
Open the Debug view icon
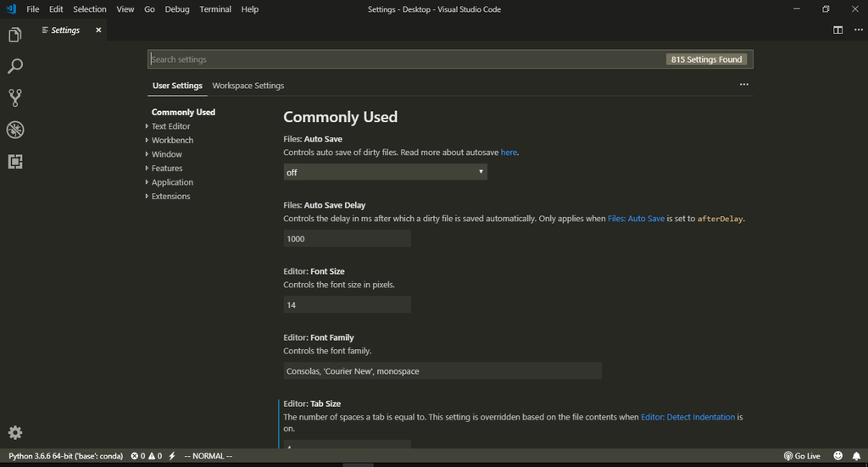click(14, 130)
